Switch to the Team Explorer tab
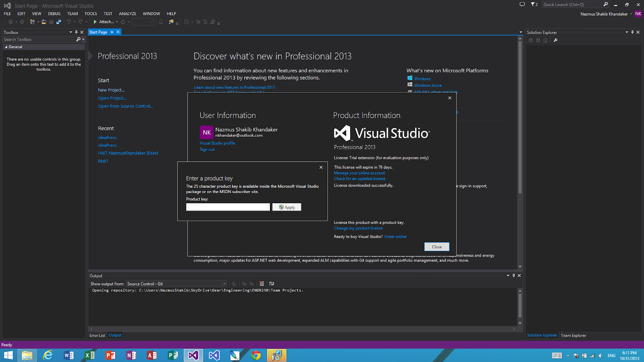This screenshot has width=644, height=362. click(x=573, y=335)
